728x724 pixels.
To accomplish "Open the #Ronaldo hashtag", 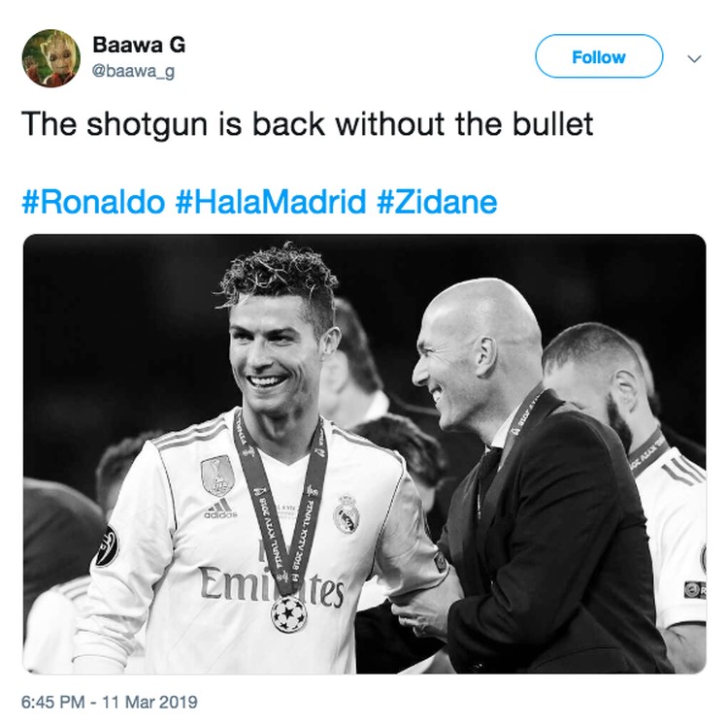I will coord(93,202).
